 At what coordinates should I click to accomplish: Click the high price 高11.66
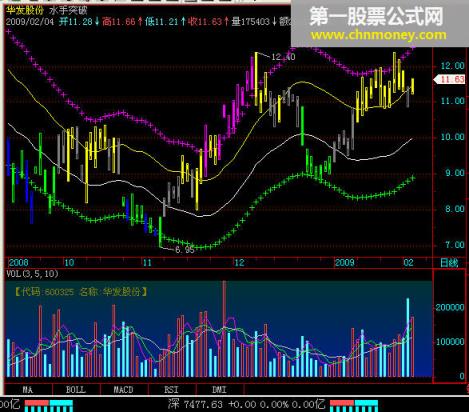tap(122, 22)
